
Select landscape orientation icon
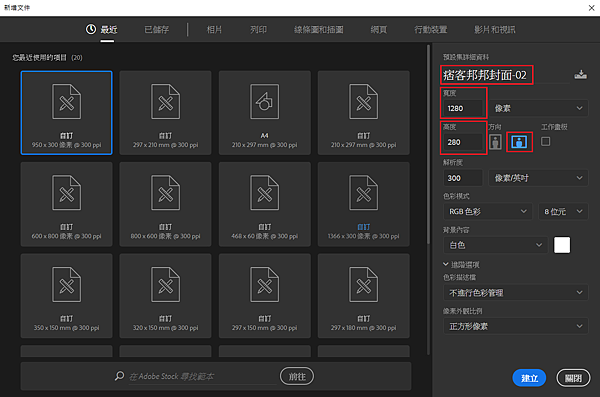point(519,142)
